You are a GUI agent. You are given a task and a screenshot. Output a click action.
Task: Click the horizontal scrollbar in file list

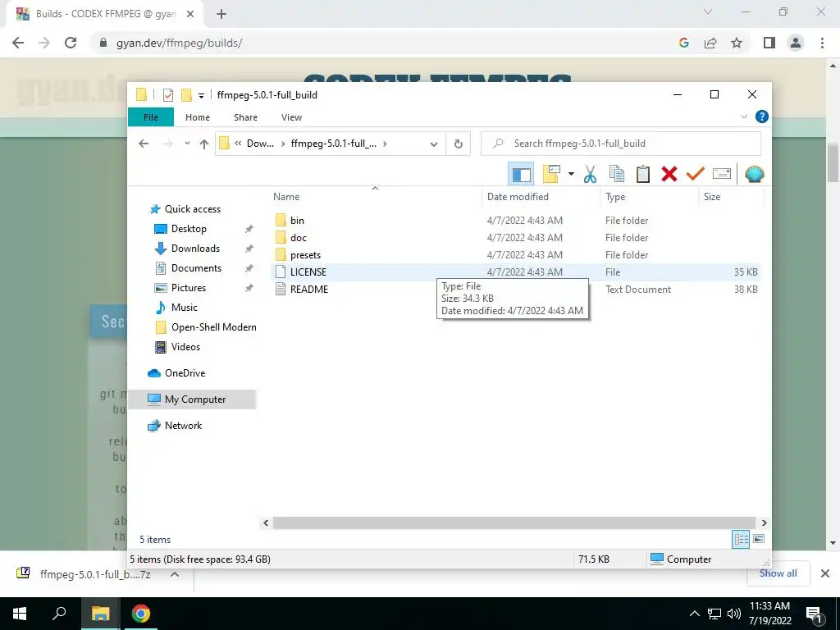tap(514, 523)
